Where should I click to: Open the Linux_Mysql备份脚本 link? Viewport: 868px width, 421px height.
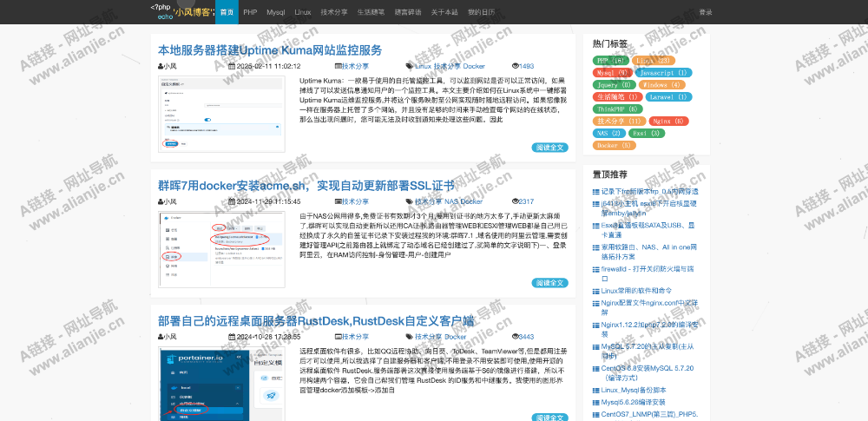634,390
